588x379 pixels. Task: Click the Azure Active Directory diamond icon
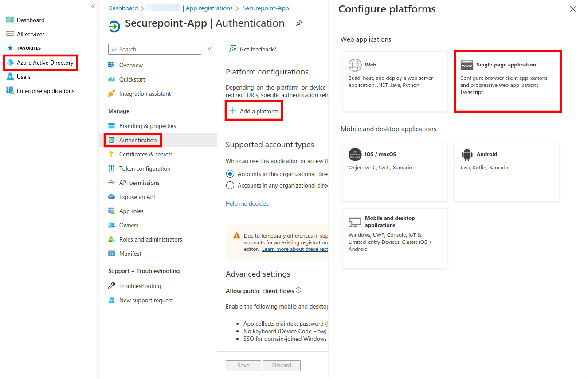point(10,63)
